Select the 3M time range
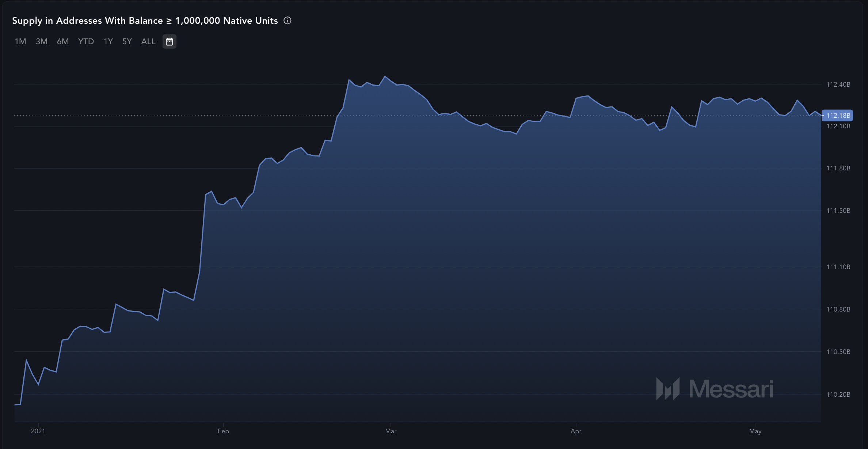The width and height of the screenshot is (868, 449). point(42,42)
